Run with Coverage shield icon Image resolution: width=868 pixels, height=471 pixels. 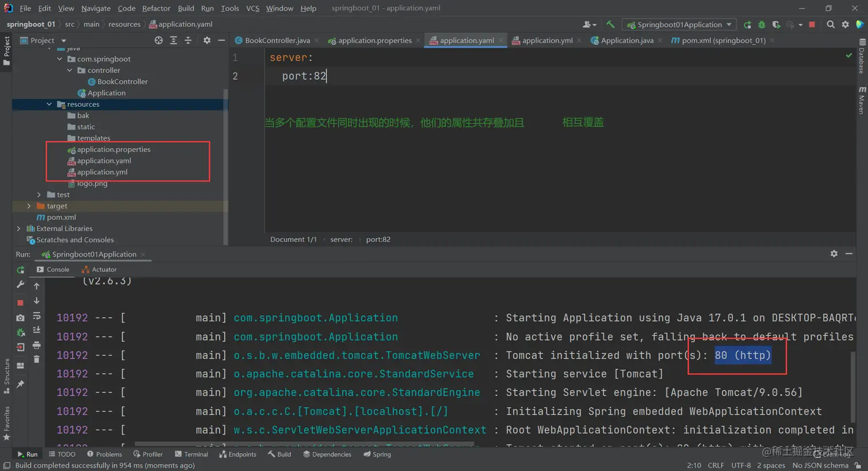pyautogui.click(x=776, y=25)
